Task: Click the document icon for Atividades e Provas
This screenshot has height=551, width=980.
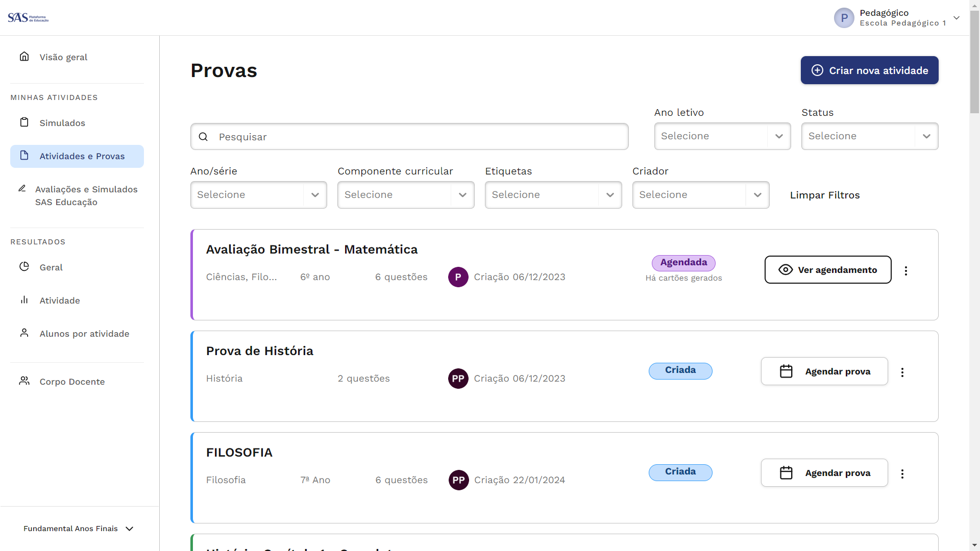Action: tap(24, 155)
